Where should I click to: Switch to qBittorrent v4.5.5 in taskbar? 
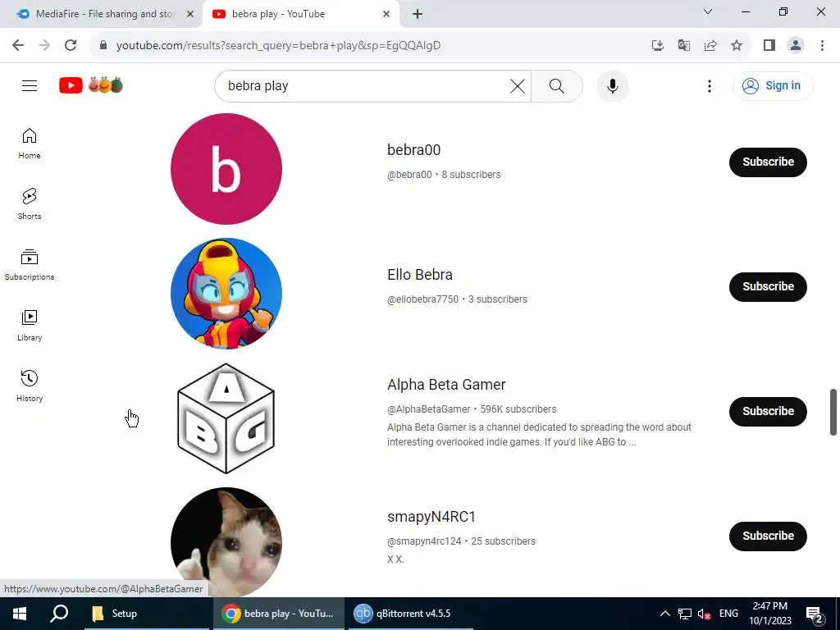[411, 614]
